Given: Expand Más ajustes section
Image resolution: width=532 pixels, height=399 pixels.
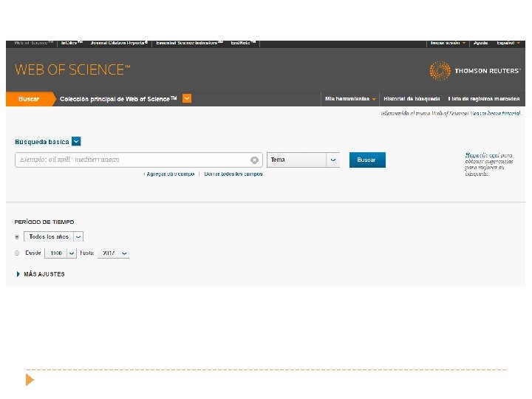Looking at the screenshot, I should (41, 274).
